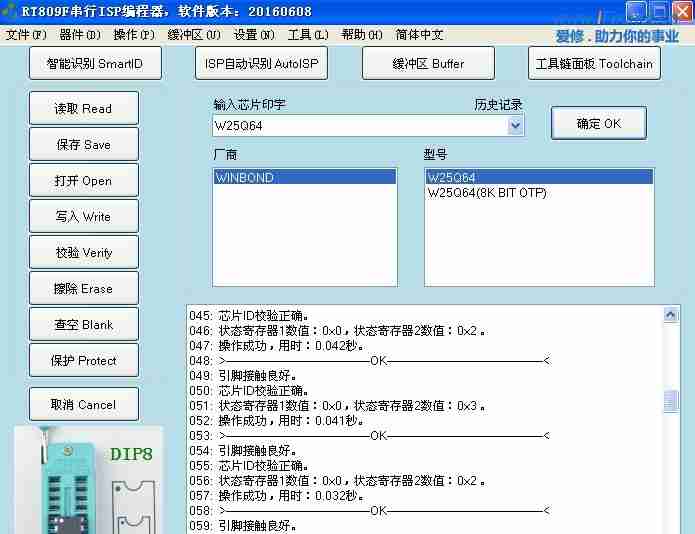Expand the chip history dropdown arrow

pos(516,126)
